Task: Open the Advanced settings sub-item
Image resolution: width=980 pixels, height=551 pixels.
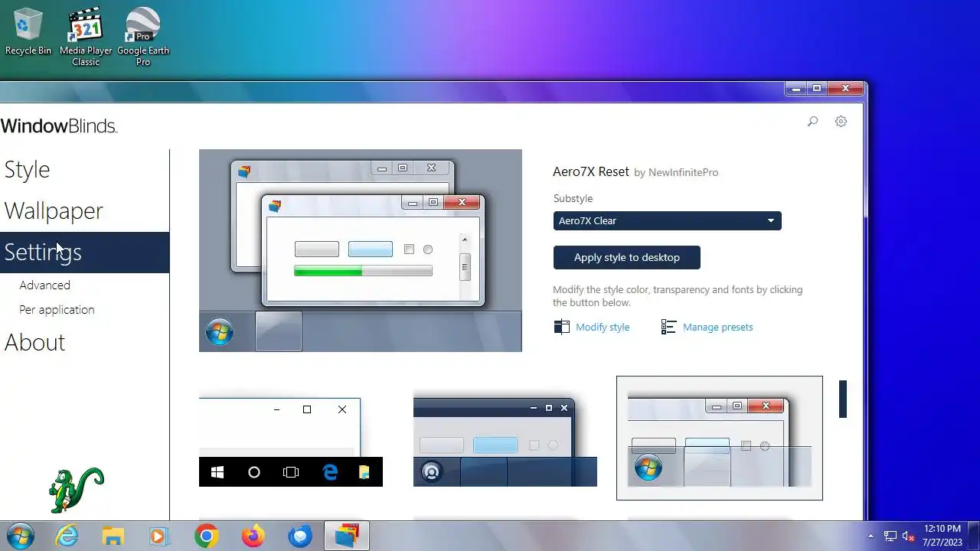Action: tap(44, 285)
